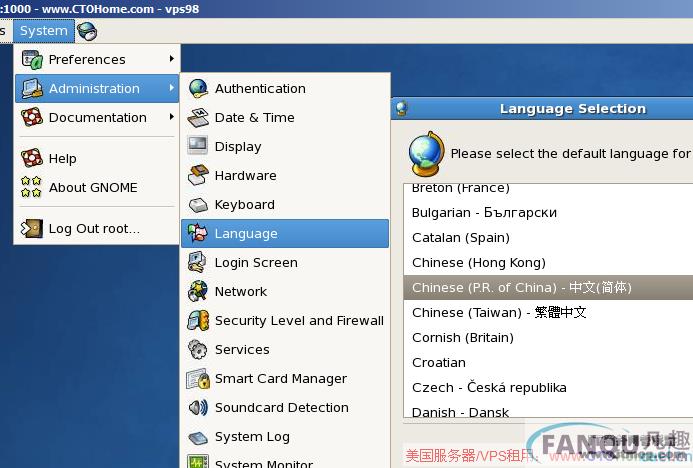Open Security Level and Firewall

[x=285, y=320]
